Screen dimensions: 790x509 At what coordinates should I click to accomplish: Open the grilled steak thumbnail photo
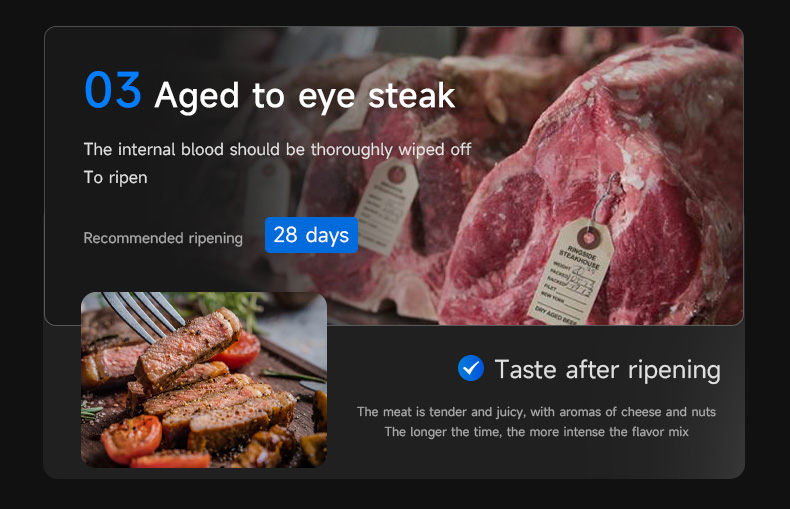[204, 380]
